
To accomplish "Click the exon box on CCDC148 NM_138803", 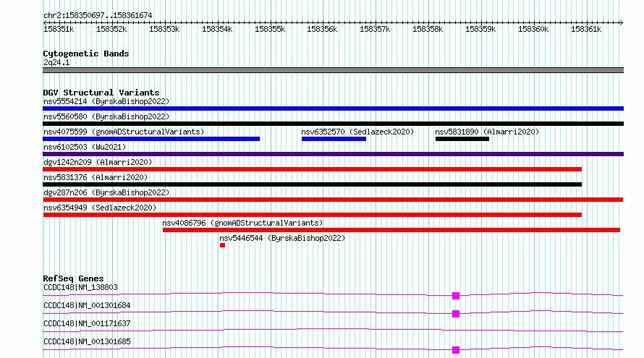I will click(x=456, y=296).
